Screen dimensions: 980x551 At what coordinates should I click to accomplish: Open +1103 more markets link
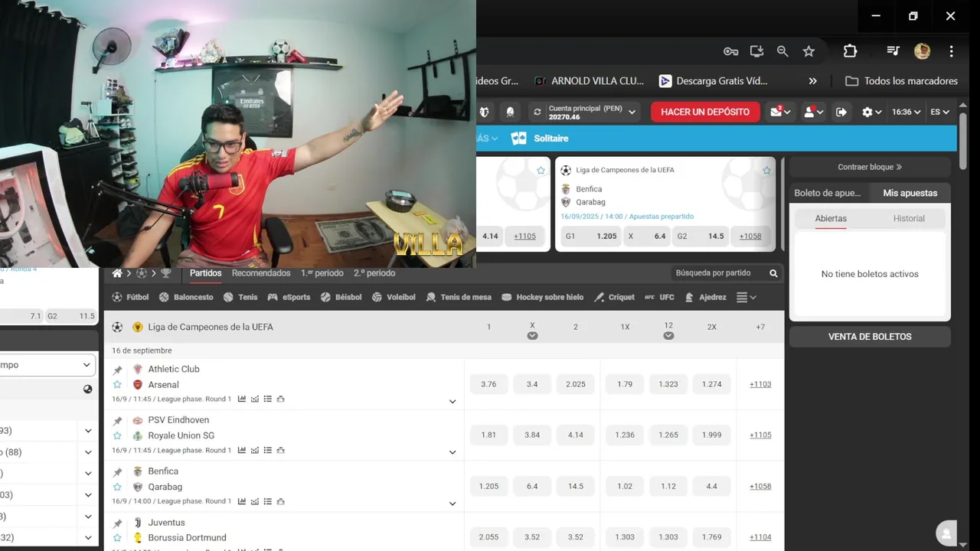coord(760,384)
